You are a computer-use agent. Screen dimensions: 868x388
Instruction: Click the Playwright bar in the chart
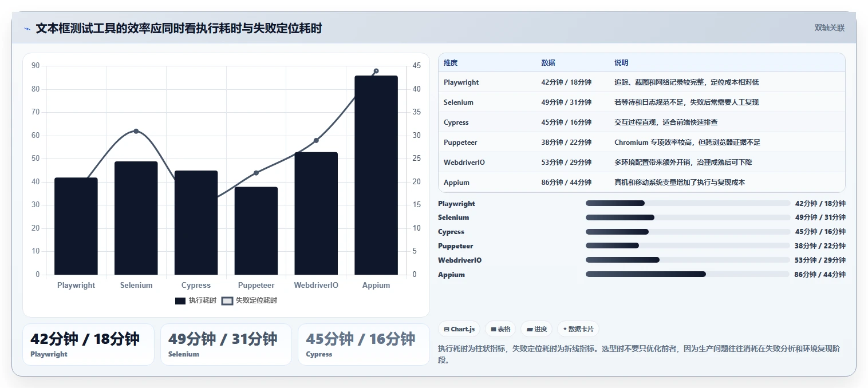point(76,226)
